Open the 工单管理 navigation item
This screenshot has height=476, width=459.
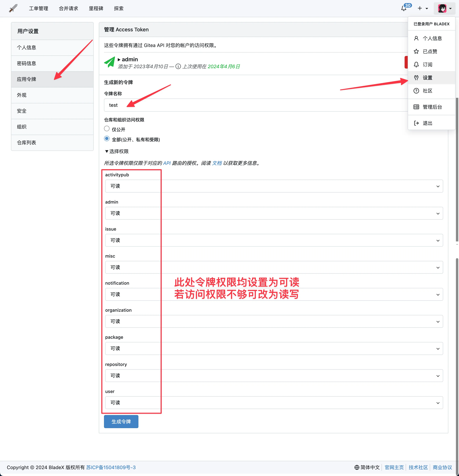[x=39, y=8]
